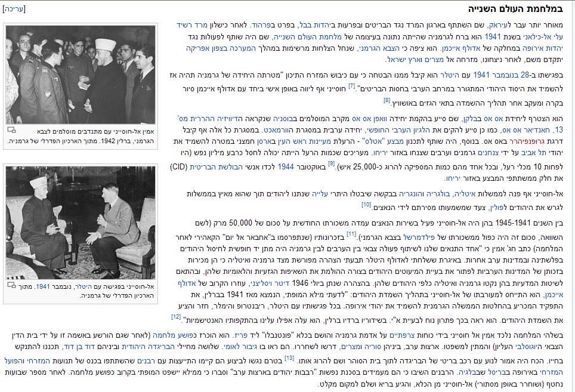Follow the דוד בן דוד link
This screenshot has height=392, width=575.
click(x=79, y=347)
